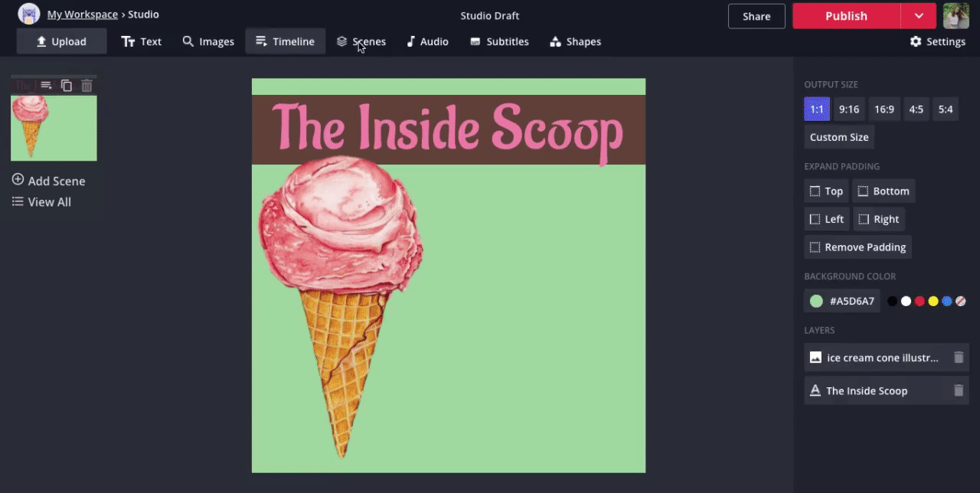The width and height of the screenshot is (980, 493).
Task: Delete the ice cream cone illustration layer
Action: (x=959, y=358)
